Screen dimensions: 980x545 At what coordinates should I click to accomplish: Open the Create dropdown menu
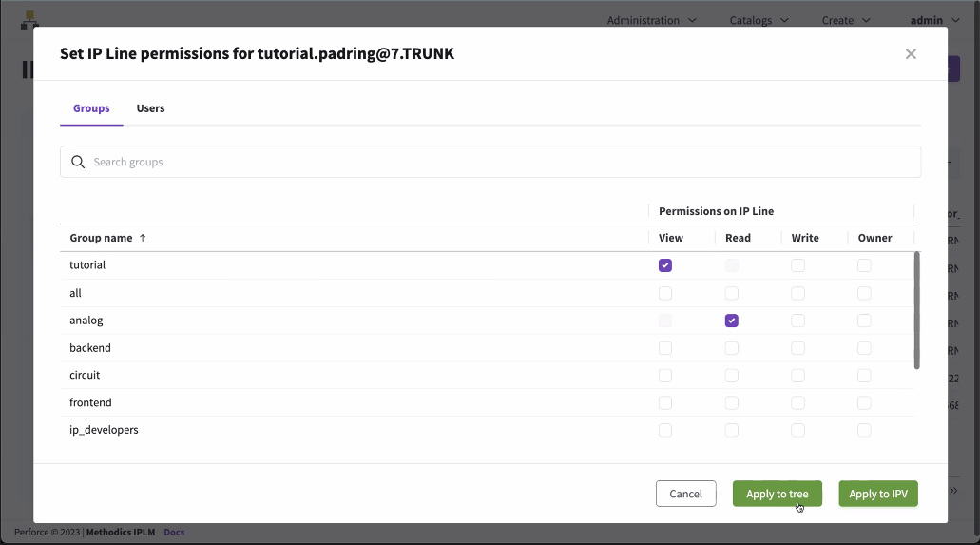(846, 20)
